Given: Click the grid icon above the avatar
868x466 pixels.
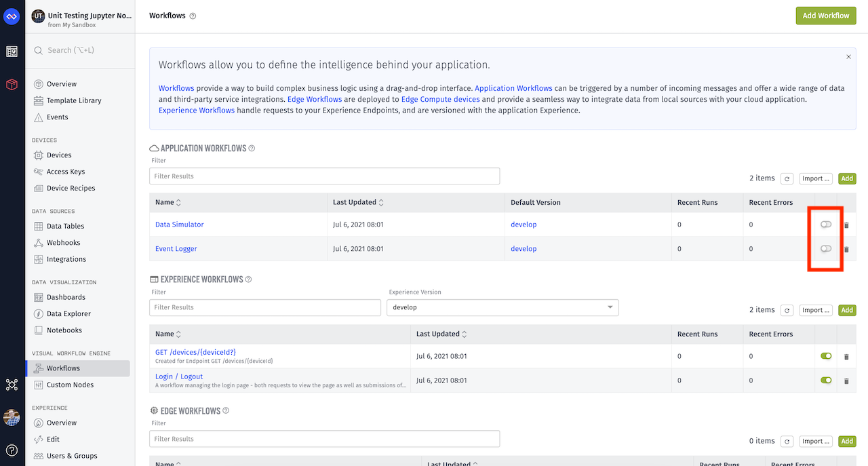Looking at the screenshot, I should (x=11, y=385).
